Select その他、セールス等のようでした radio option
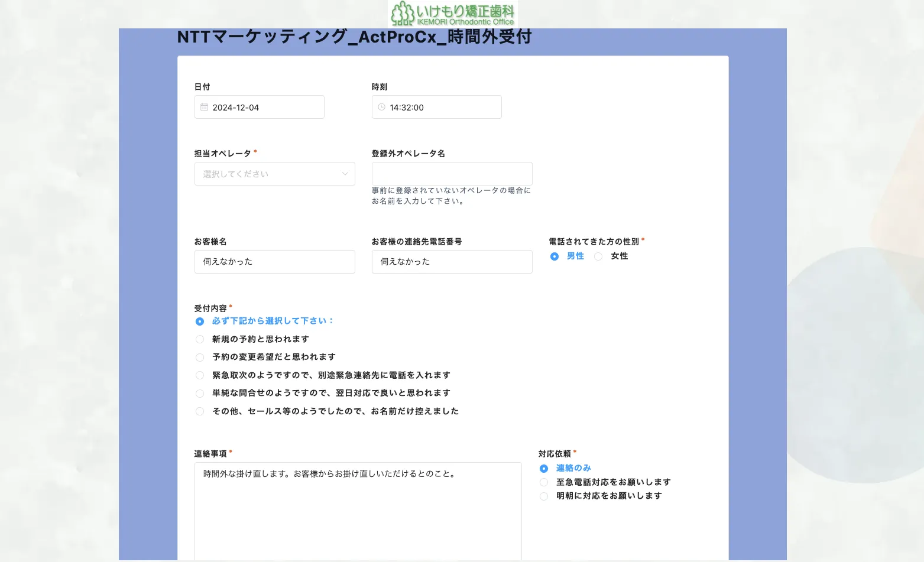The height and width of the screenshot is (562, 924). 200,411
